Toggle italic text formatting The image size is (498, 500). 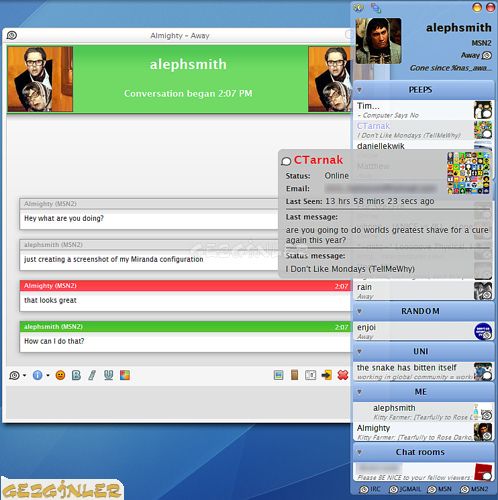92,375
